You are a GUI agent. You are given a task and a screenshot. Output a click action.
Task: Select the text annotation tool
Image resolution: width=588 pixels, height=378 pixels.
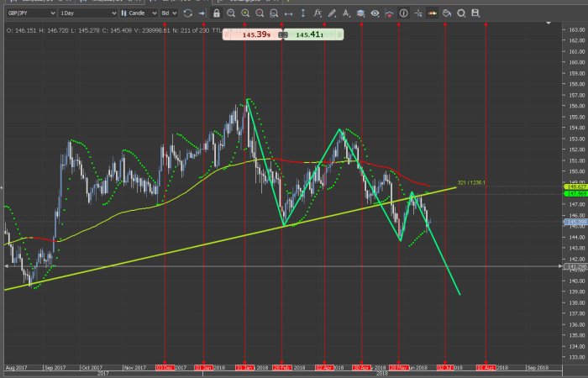click(x=346, y=13)
